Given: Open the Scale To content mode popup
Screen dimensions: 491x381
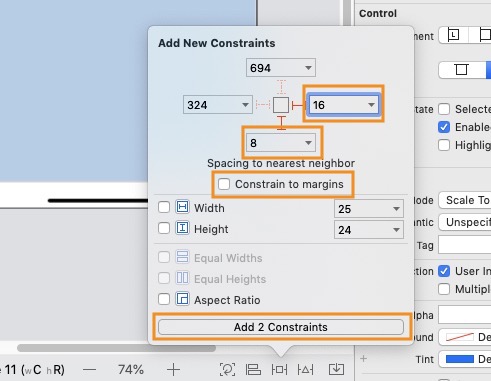Looking at the screenshot, I should [465, 200].
